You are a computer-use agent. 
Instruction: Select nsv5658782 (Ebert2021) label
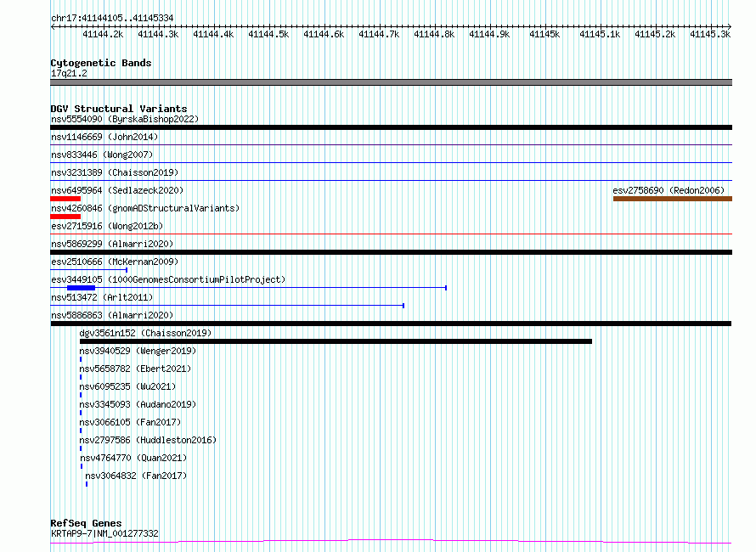[135, 369]
